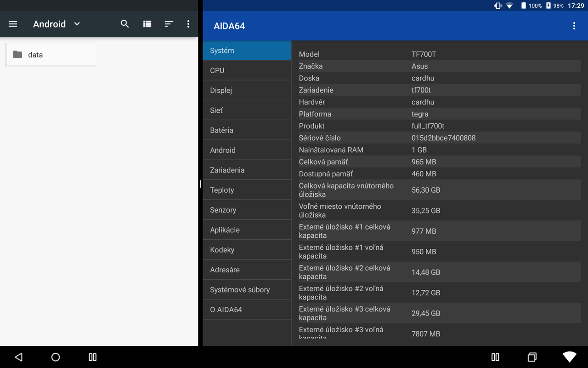Open the Aplikácie category
This screenshot has height=368, width=588.
coord(247,230)
